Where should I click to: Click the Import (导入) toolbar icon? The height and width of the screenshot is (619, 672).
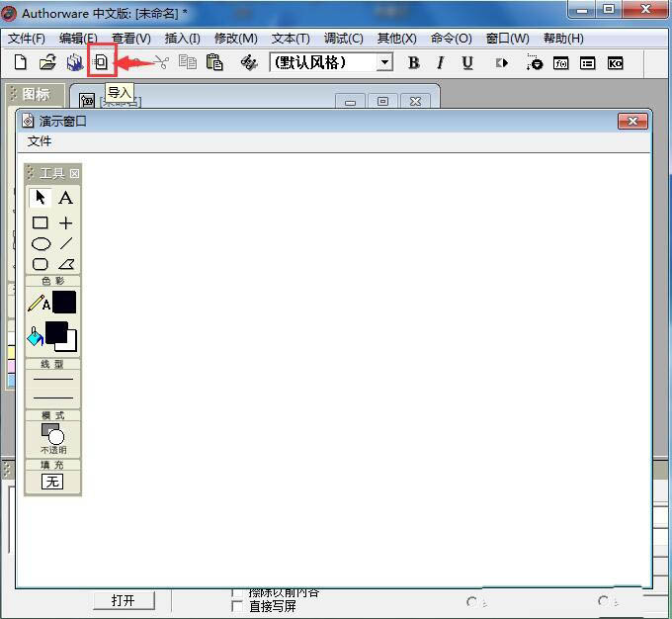tap(101, 62)
